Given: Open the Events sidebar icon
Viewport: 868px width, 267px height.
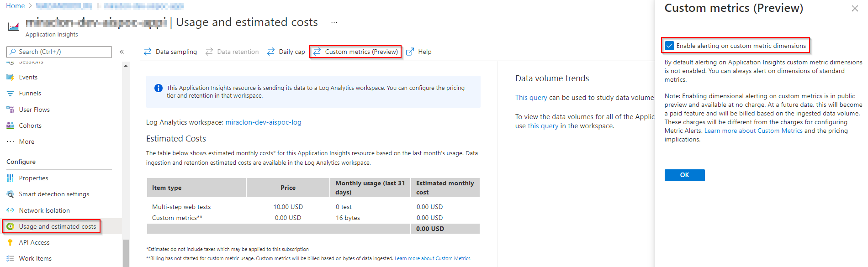Looking at the screenshot, I should tap(11, 77).
